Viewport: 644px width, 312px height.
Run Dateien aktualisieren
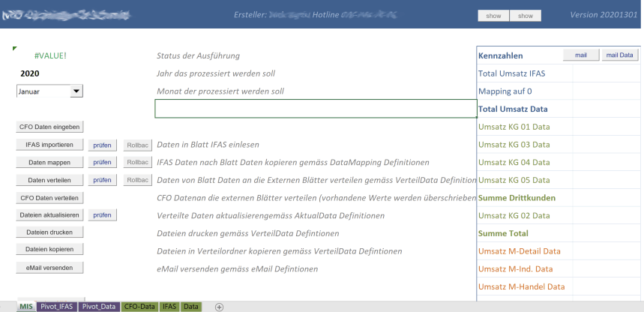coord(49,214)
